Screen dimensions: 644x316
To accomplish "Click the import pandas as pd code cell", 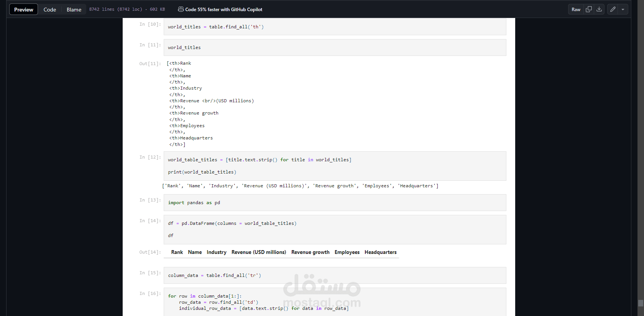I will [x=335, y=203].
